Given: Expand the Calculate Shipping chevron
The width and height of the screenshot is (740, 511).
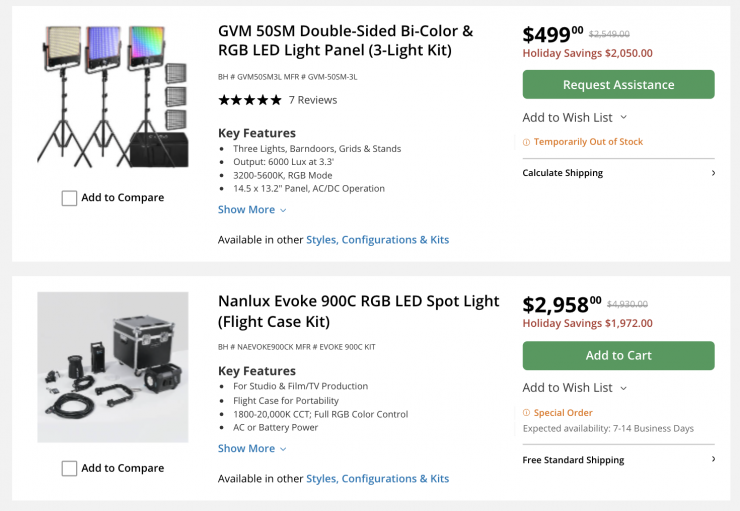Looking at the screenshot, I should (x=713, y=173).
